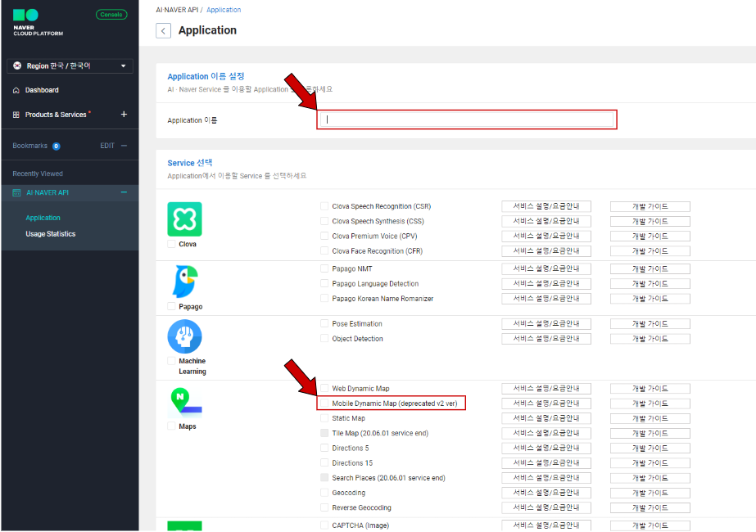756x532 pixels.
Task: Click the back arrow beside Application title
Action: [164, 31]
